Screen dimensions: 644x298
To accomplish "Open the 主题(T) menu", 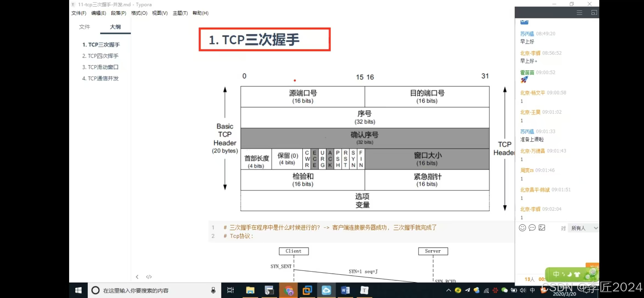I will 180,13.
